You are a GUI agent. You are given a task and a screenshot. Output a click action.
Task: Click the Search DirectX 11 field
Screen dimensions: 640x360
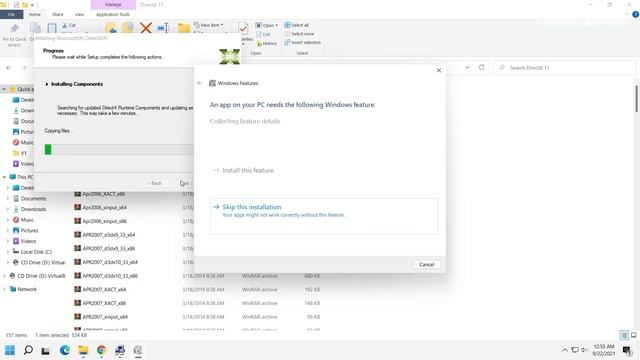[x=564, y=68]
